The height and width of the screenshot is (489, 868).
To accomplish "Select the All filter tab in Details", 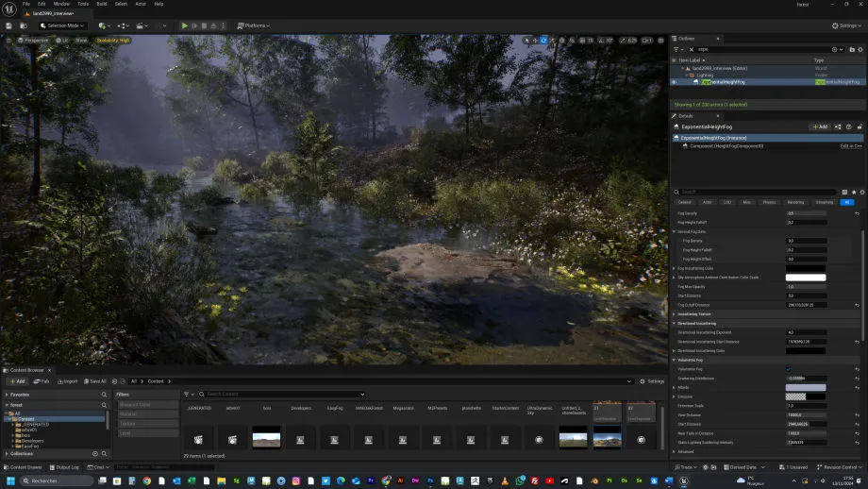I will pyautogui.click(x=846, y=202).
